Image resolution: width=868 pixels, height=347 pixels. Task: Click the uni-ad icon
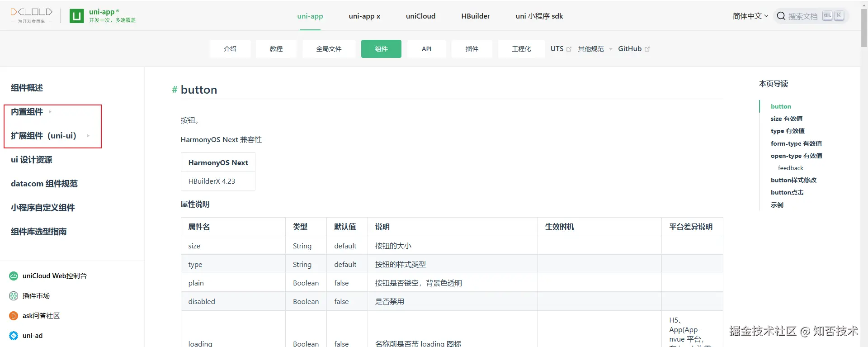point(14,335)
